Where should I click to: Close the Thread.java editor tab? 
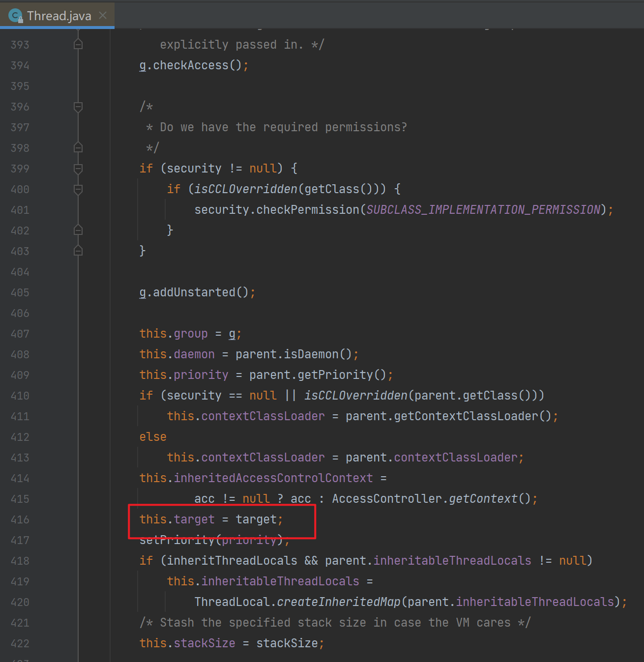coord(103,16)
